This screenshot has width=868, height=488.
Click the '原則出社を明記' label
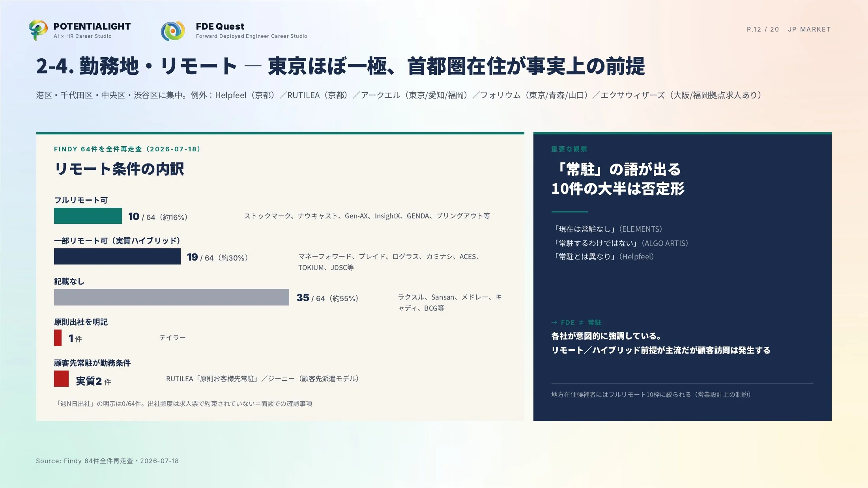point(81,322)
